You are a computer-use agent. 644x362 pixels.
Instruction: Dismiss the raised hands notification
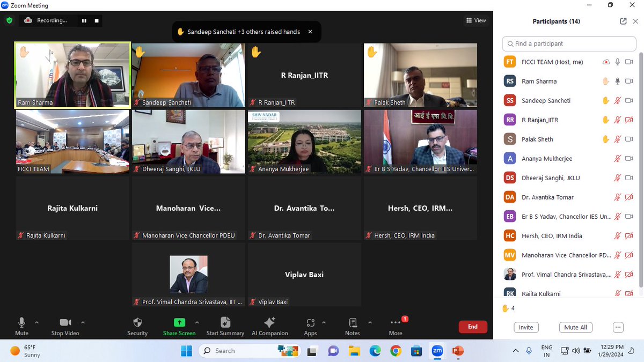(x=310, y=32)
